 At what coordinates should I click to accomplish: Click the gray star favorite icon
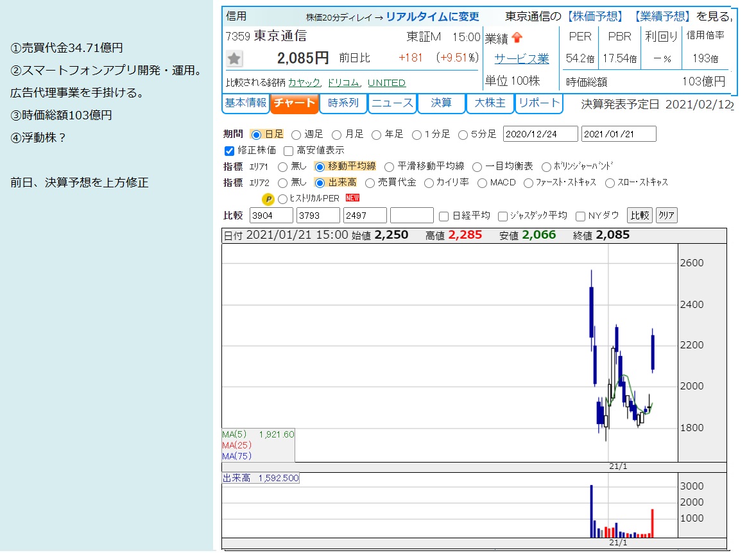tap(234, 59)
